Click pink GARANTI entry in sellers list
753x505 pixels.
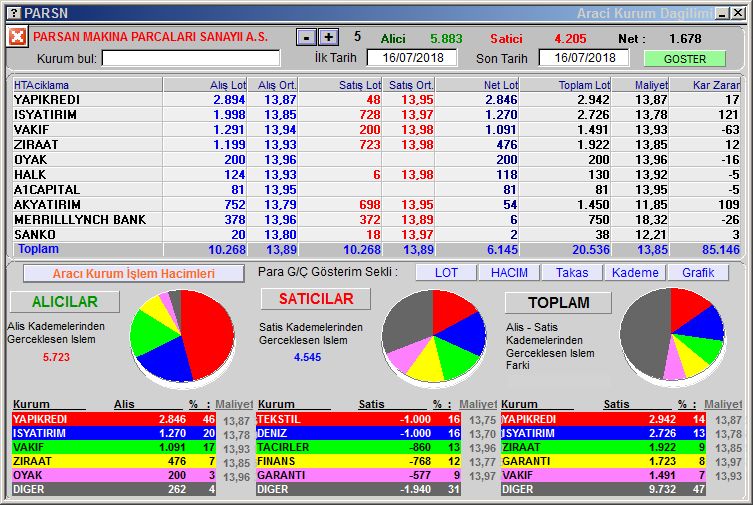coord(359,475)
